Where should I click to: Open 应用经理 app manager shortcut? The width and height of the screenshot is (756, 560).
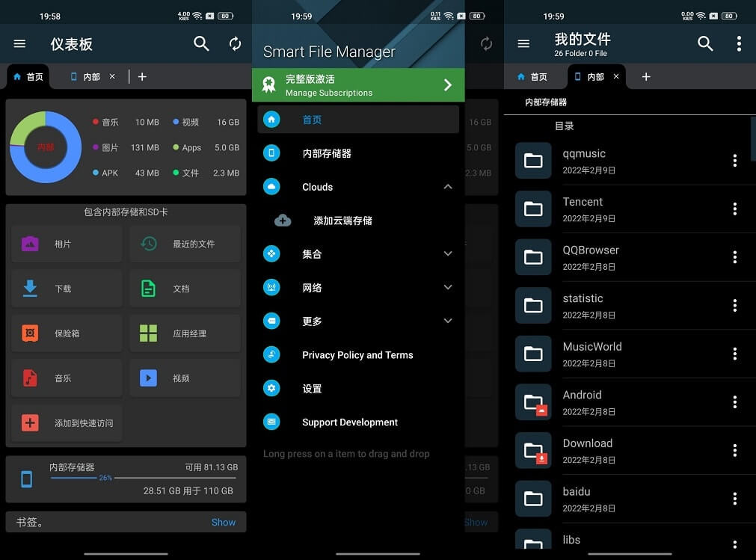185,333
